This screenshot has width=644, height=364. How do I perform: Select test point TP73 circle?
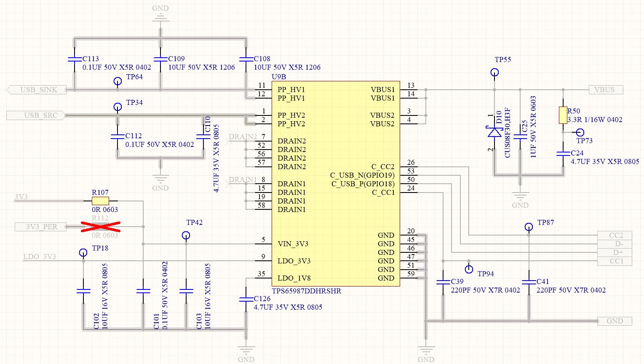tap(580, 132)
